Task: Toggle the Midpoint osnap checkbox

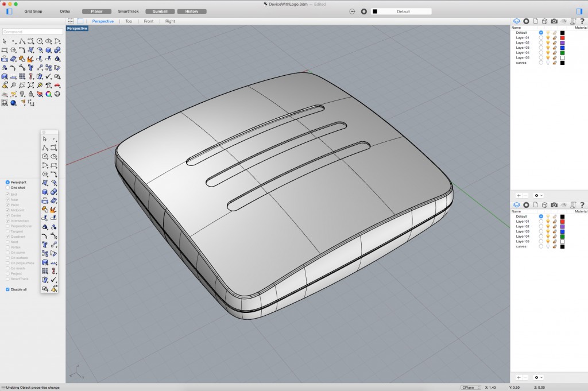Action: point(7,210)
